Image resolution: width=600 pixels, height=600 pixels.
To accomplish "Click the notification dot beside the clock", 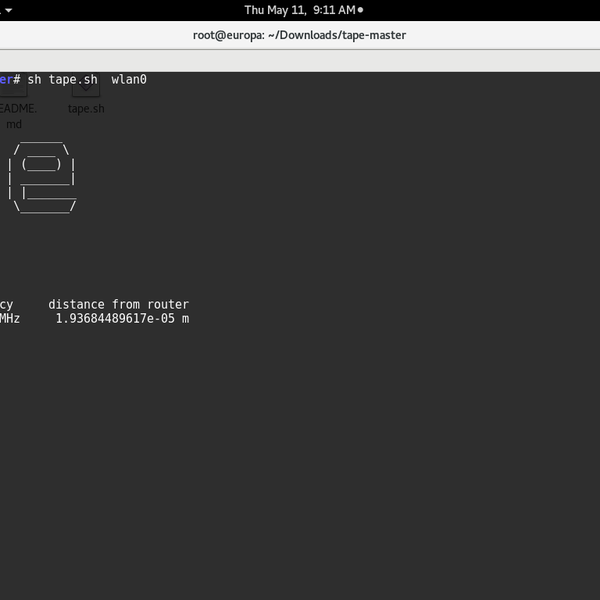I will click(x=361, y=10).
